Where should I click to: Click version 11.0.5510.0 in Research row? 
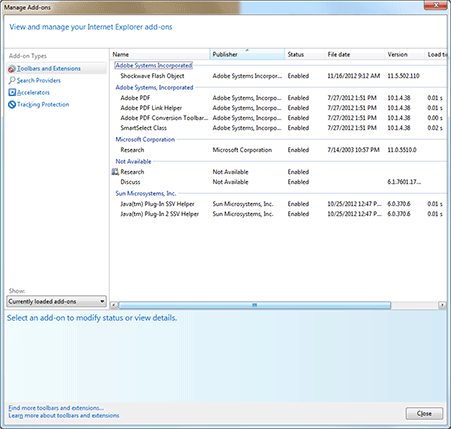(402, 150)
